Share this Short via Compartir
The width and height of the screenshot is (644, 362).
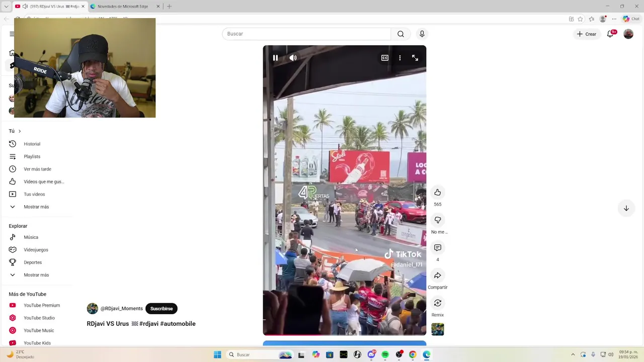(438, 276)
